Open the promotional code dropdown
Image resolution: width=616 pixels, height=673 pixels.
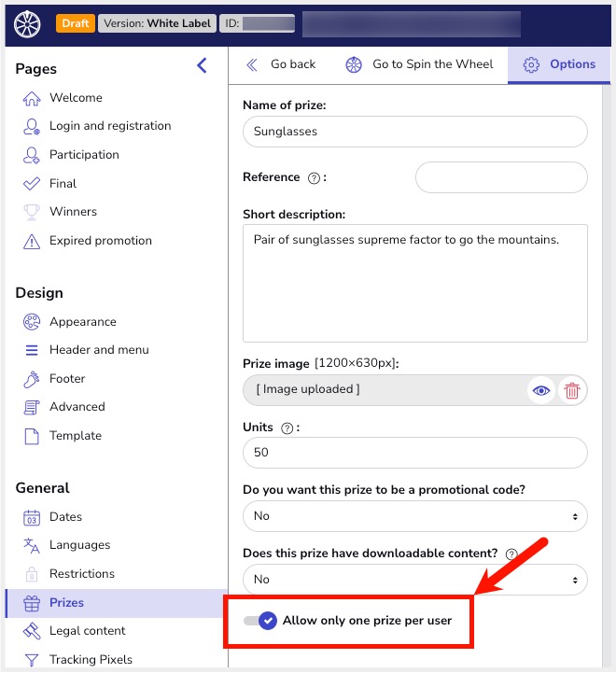click(x=414, y=515)
